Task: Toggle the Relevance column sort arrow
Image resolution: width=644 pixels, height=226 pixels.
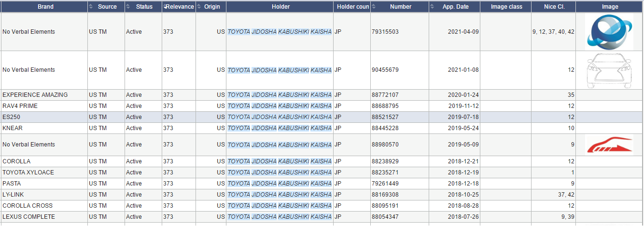Action: click(165, 7)
